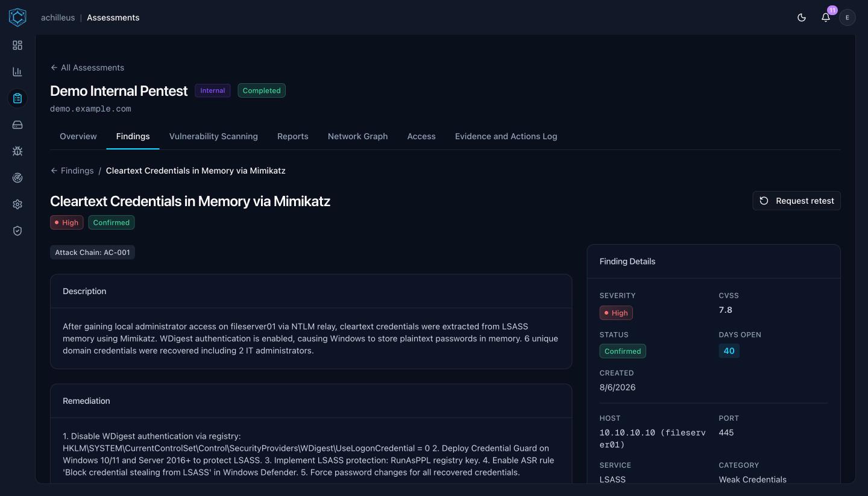The height and width of the screenshot is (496, 868).
Task: Open the radar target sidebar icon
Action: point(17,178)
